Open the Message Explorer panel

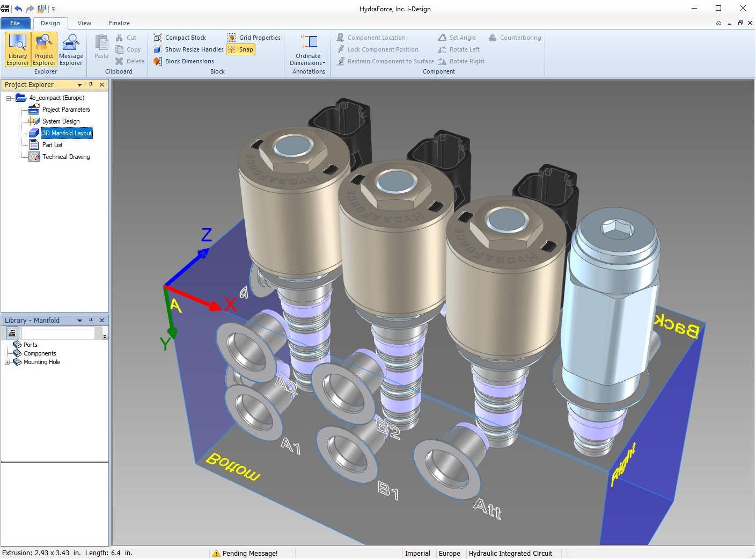point(71,50)
